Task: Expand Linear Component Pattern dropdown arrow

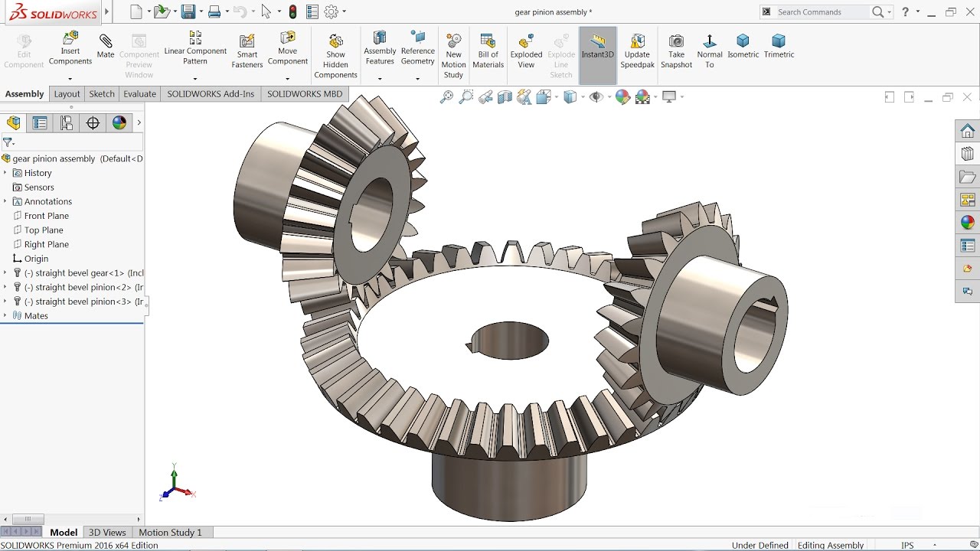Action: [x=195, y=78]
